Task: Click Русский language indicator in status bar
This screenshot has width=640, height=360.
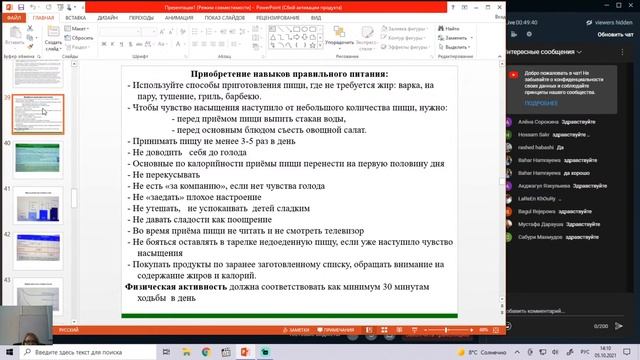Action: [x=69, y=330]
